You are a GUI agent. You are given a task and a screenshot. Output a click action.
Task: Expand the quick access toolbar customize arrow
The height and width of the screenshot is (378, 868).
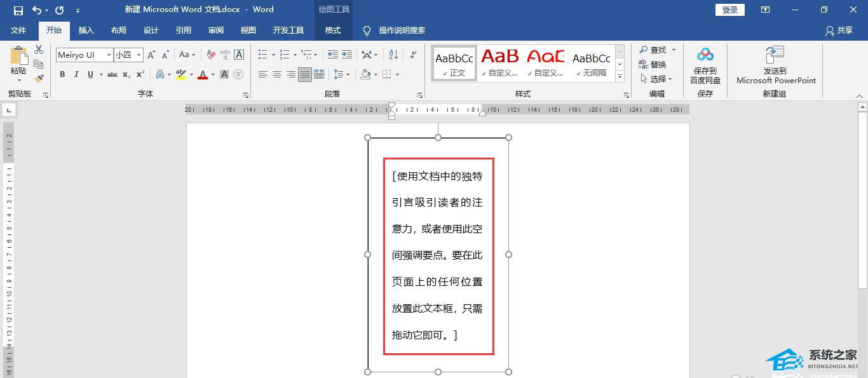point(78,10)
